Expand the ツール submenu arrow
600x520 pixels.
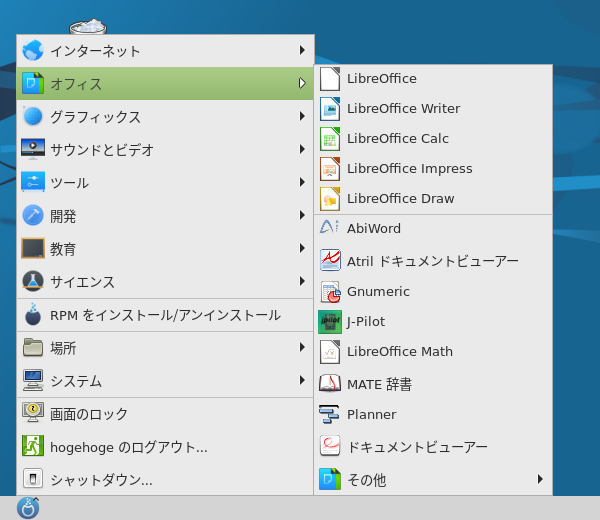coord(302,182)
